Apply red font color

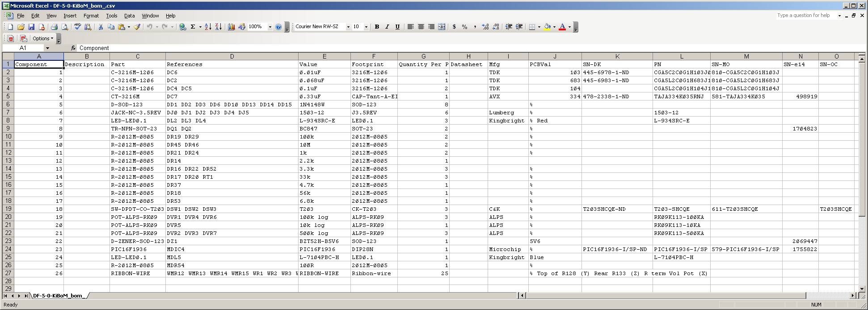[x=562, y=27]
